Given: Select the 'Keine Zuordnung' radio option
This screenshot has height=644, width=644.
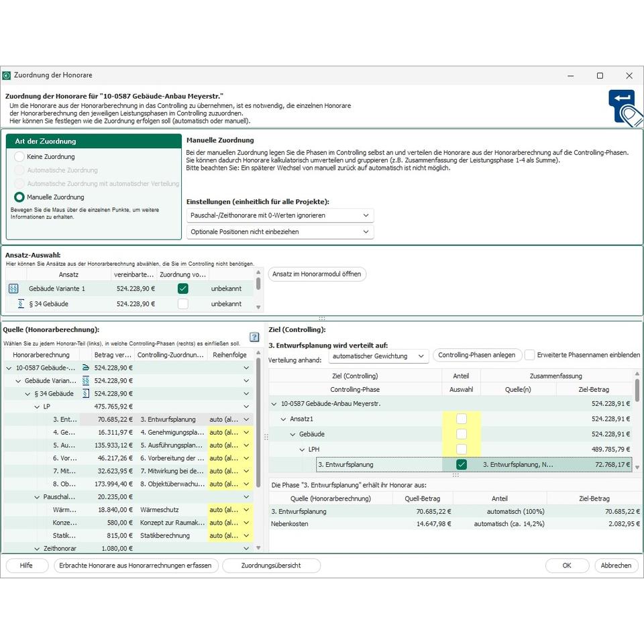Looking at the screenshot, I should [x=19, y=156].
